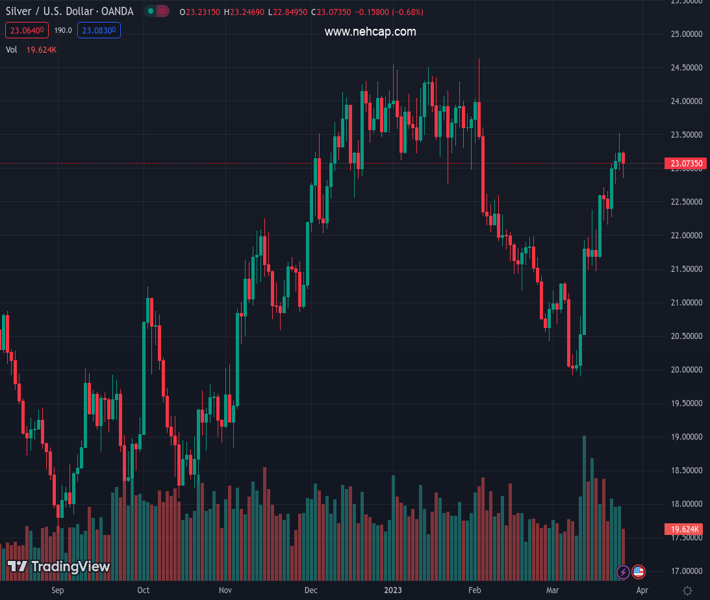This screenshot has height=600, width=710.
Task: Click the Feb label on time axis
Action: pyautogui.click(x=475, y=591)
